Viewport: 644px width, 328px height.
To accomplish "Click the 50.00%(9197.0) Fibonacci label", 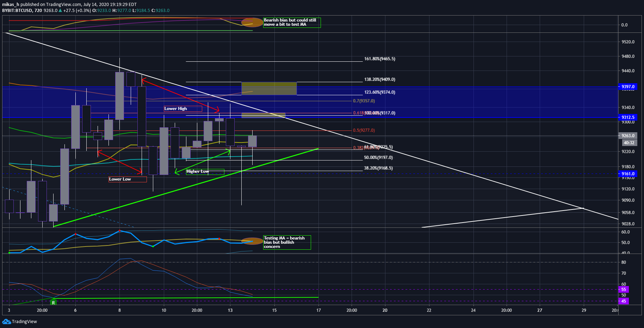I will [378, 157].
